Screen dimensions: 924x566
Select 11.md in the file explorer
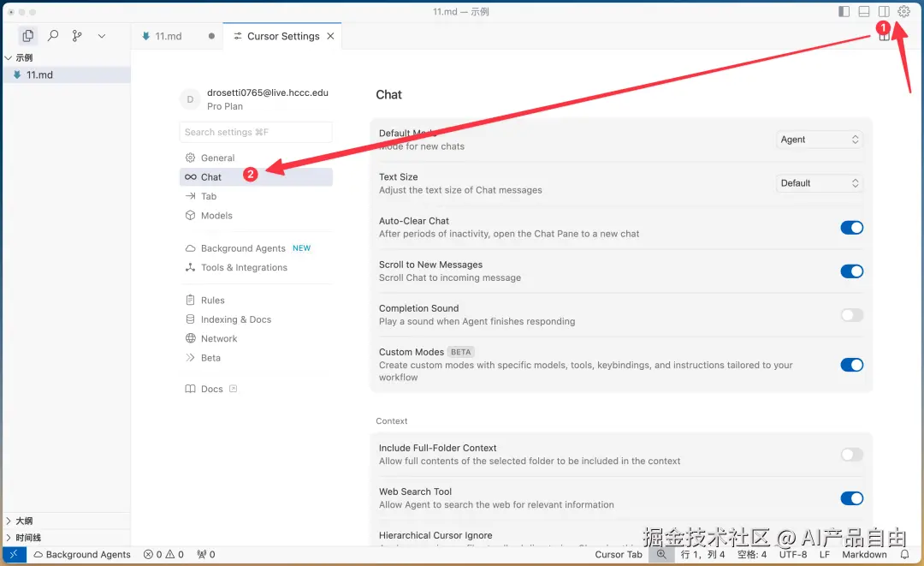pyautogui.click(x=66, y=74)
